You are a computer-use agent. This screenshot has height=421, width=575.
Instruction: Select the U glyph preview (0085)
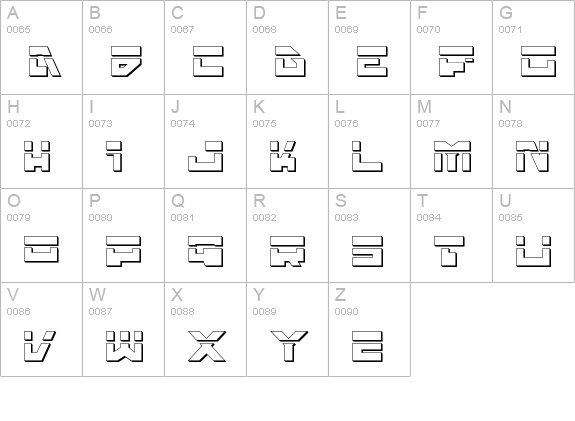534,251
